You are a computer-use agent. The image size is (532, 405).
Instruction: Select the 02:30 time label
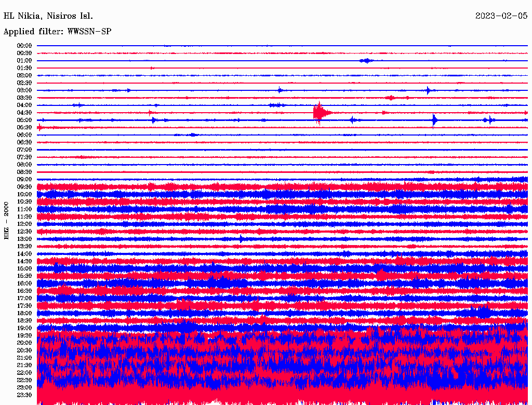point(24,83)
